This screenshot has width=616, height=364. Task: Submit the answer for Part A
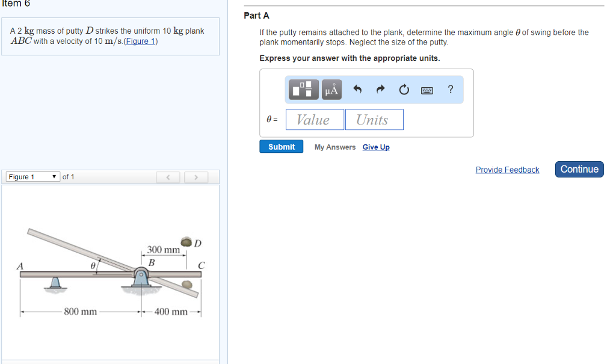[282, 147]
